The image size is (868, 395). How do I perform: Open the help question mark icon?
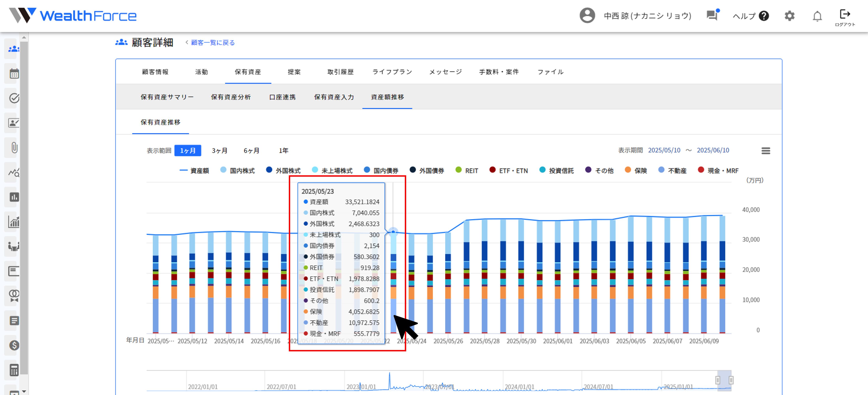point(764,16)
